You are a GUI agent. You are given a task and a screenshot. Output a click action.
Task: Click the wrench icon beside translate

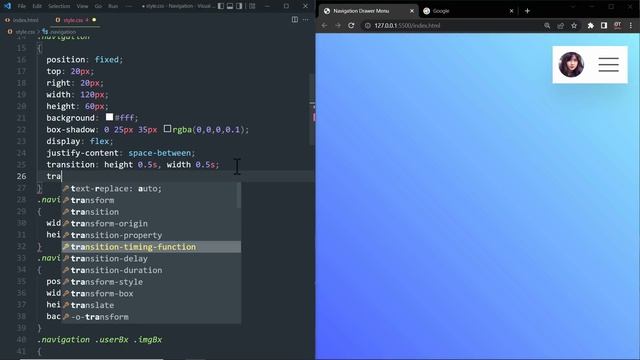point(66,305)
